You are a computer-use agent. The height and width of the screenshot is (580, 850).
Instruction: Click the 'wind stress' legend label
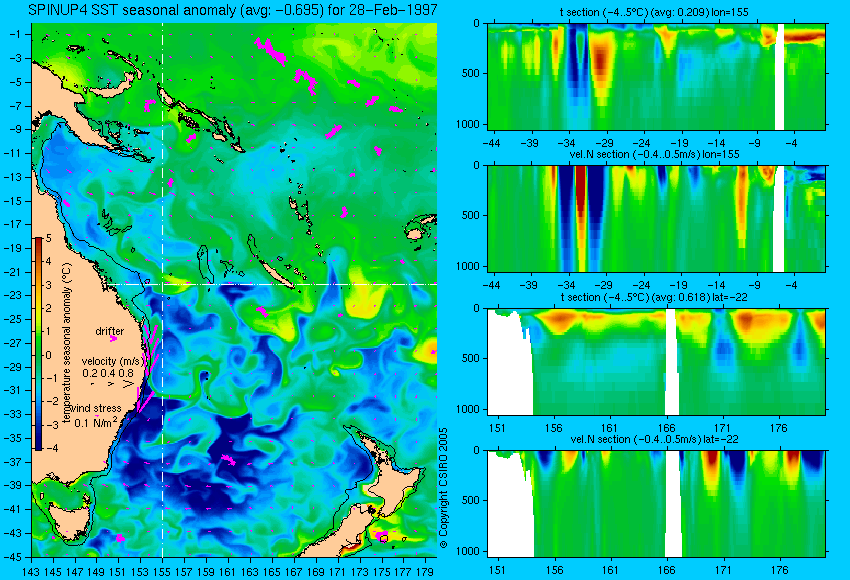pyautogui.click(x=98, y=408)
